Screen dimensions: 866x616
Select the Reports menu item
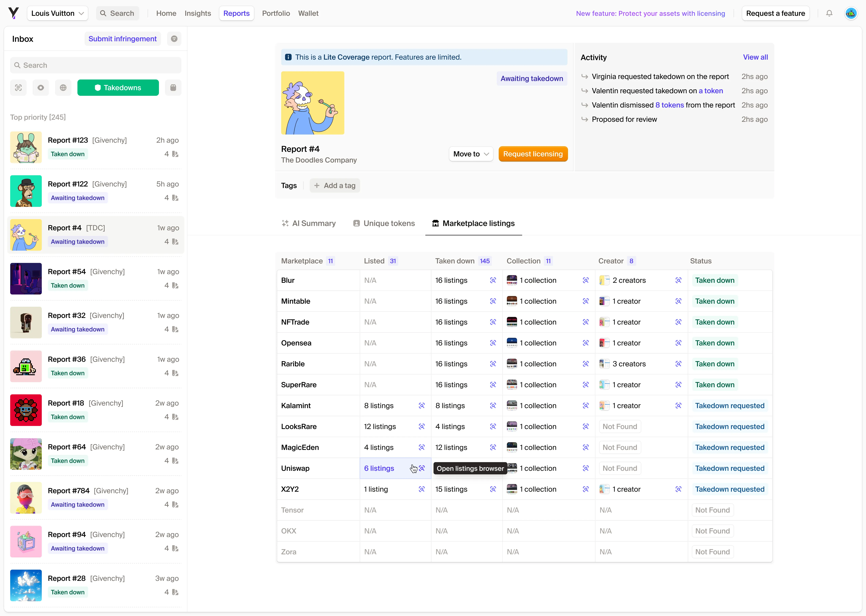pyautogui.click(x=236, y=13)
